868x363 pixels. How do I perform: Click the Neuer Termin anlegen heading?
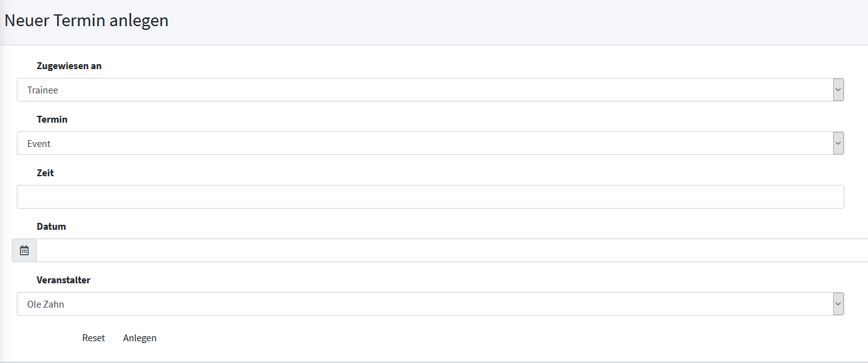pyautogui.click(x=86, y=21)
